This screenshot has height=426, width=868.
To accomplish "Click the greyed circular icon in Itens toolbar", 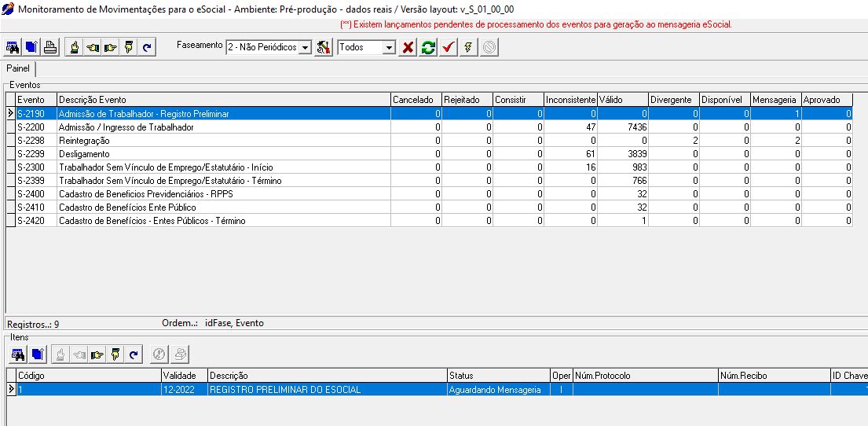I will 159,354.
